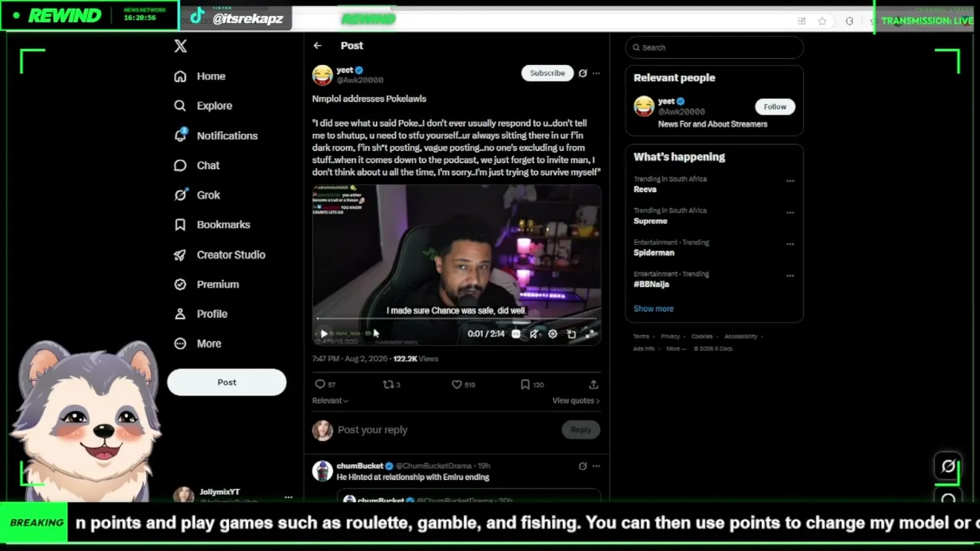Click the reply bubble with 57 replies

(x=325, y=384)
